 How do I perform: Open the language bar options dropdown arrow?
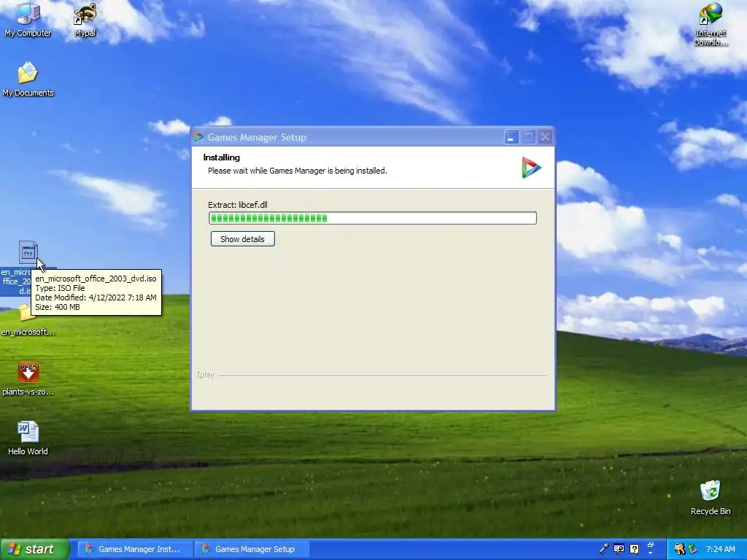pyautogui.click(x=651, y=554)
